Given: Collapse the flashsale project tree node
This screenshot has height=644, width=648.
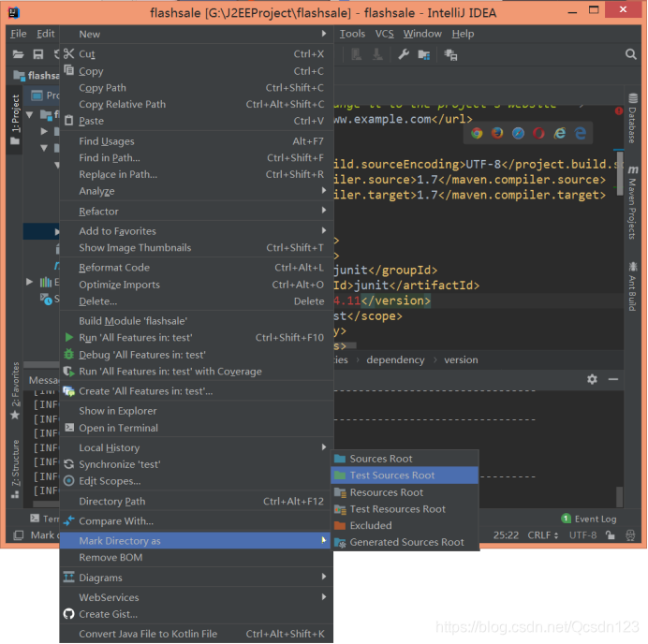Looking at the screenshot, I should coord(30,114).
